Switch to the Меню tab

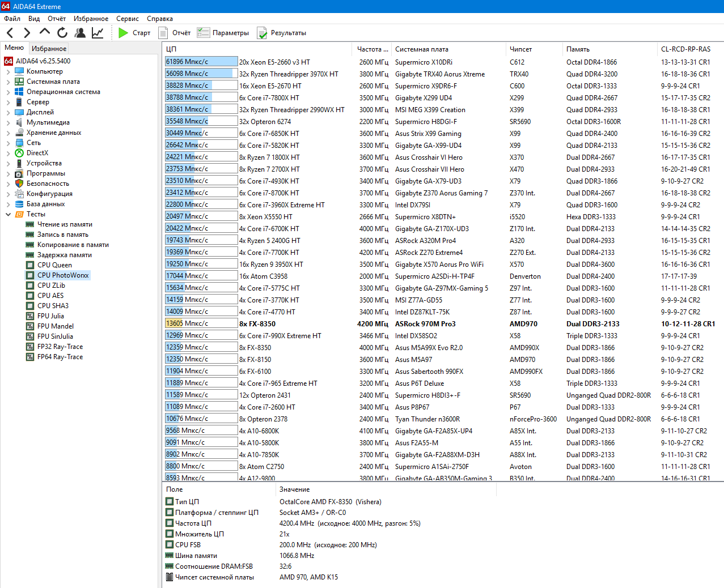14,48
